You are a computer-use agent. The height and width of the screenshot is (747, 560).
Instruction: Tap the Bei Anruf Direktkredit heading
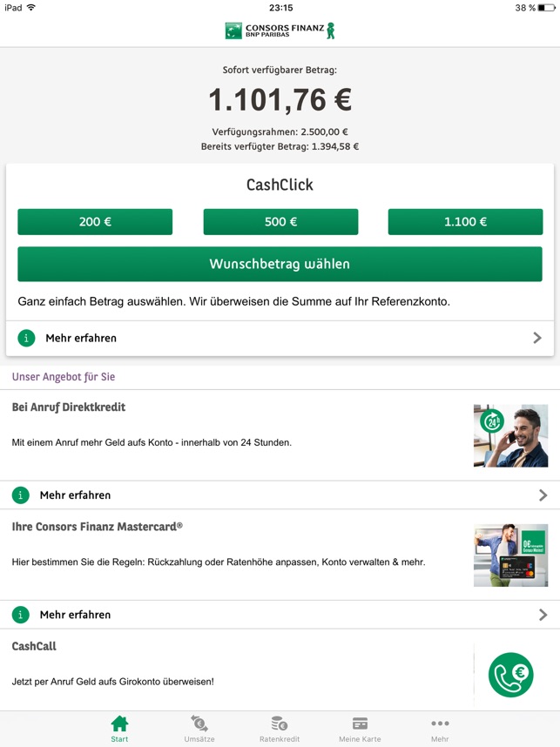point(69,407)
